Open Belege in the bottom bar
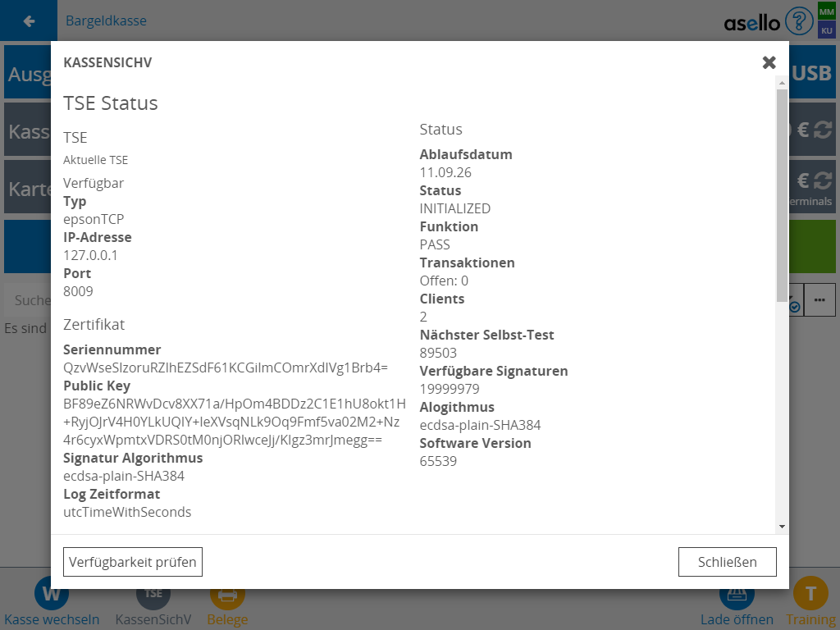The width and height of the screenshot is (840, 630). [x=227, y=594]
